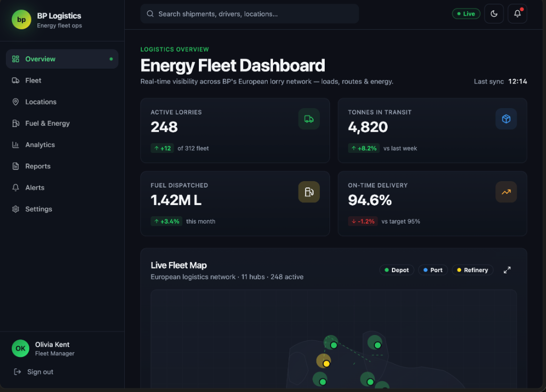The width and height of the screenshot is (546, 392).
Task: Toggle the Refinery map filter
Action: 472,270
